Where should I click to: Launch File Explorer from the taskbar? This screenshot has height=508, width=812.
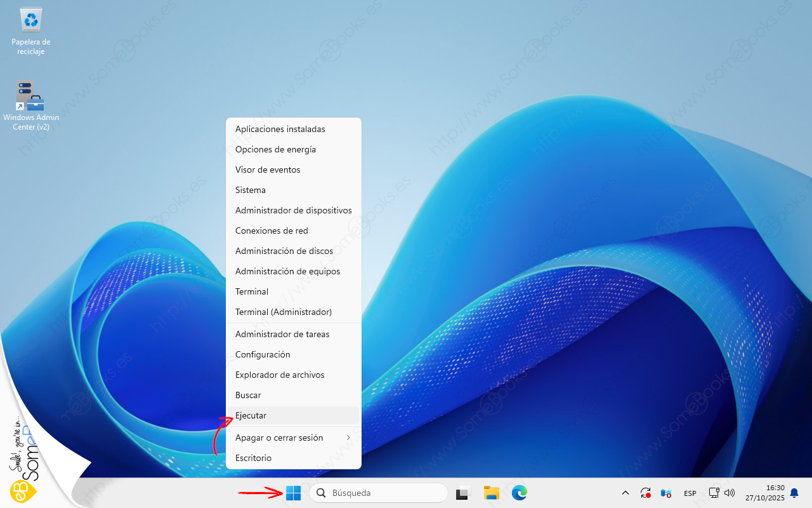tap(491, 493)
